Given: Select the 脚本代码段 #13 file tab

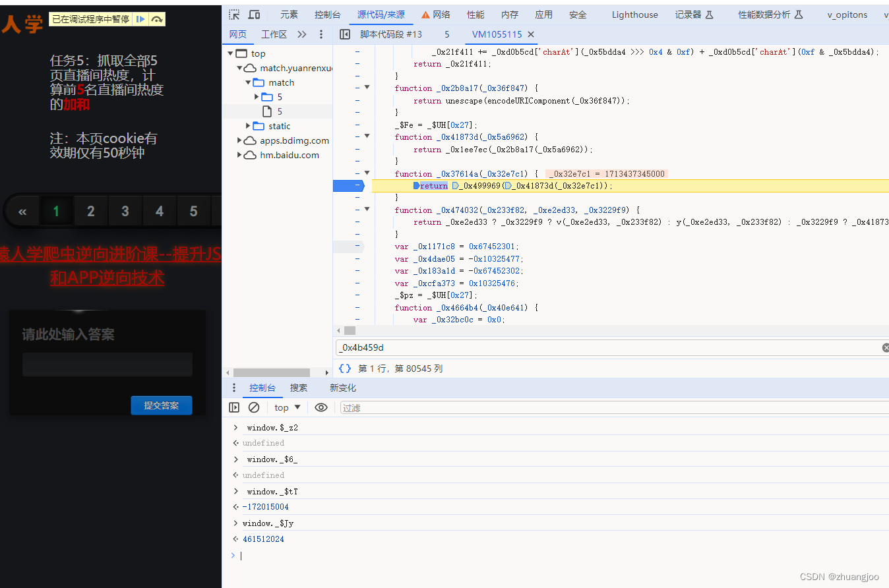Looking at the screenshot, I should pos(391,34).
